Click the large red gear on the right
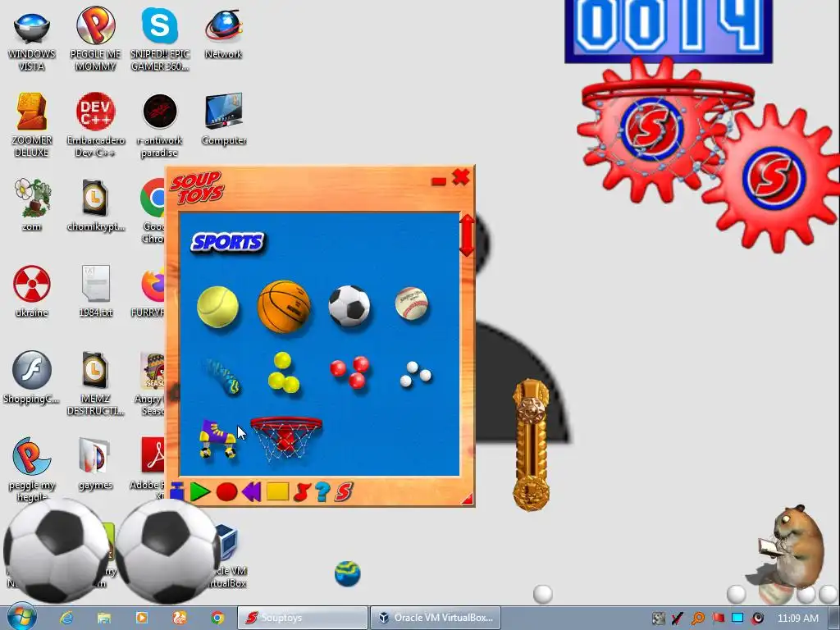The height and width of the screenshot is (630, 840). [x=774, y=178]
